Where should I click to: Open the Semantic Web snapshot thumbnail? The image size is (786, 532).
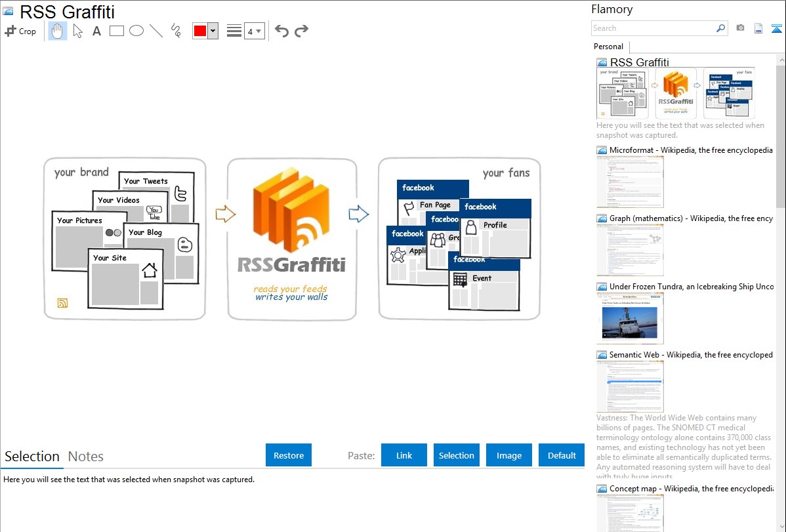click(630, 386)
